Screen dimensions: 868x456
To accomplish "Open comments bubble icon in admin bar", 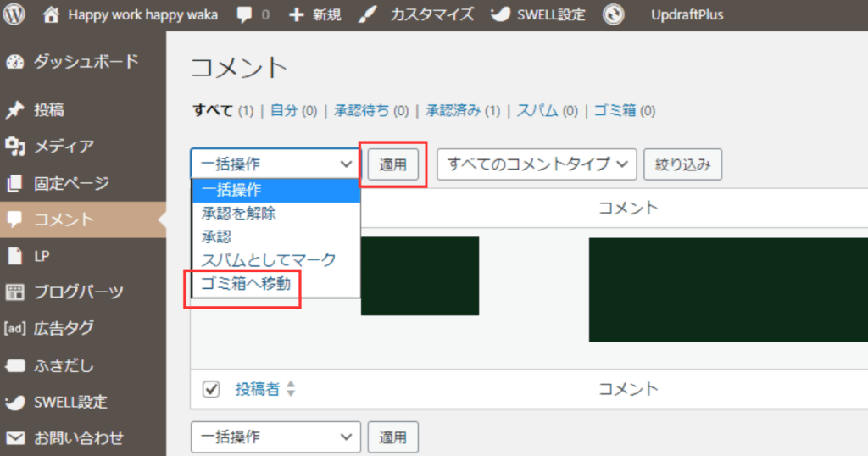I will tap(244, 15).
